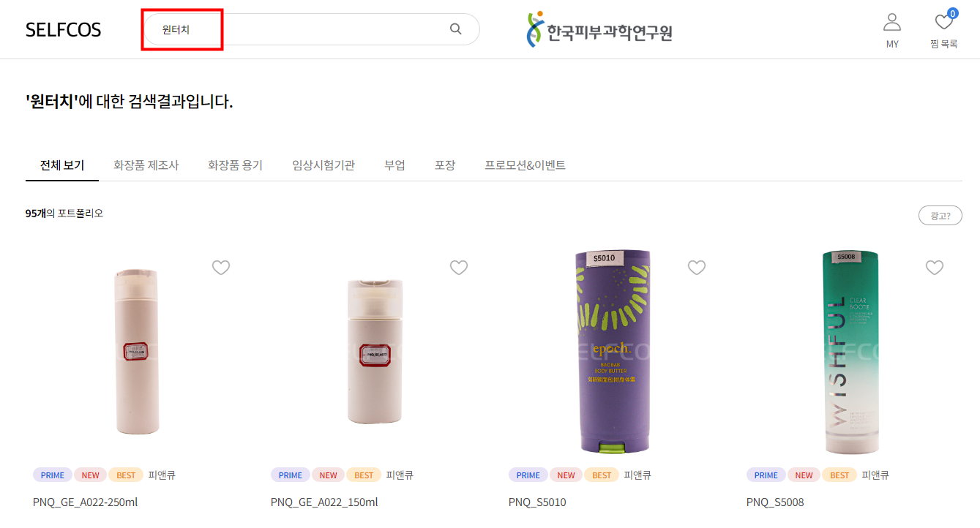Toggle wishlist heart for PNQ_GE_A022-250ml
Image resolution: width=980 pixels, height=528 pixels.
click(x=221, y=268)
